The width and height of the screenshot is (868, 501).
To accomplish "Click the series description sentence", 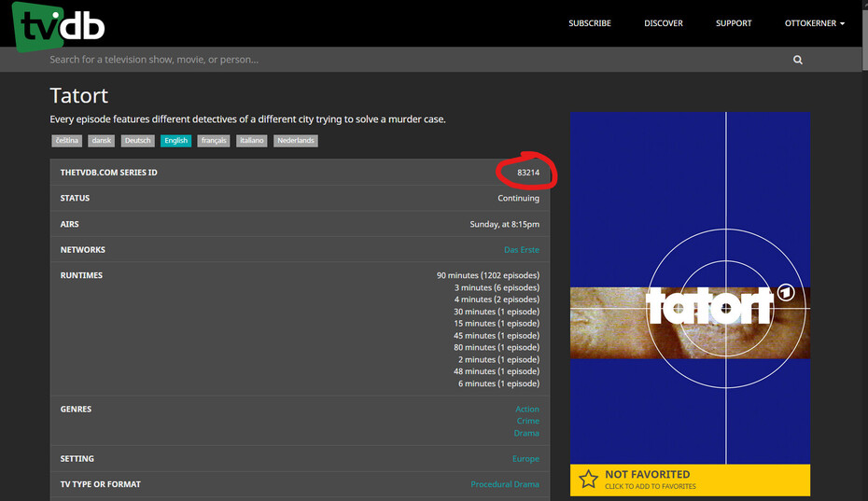I will pyautogui.click(x=247, y=119).
